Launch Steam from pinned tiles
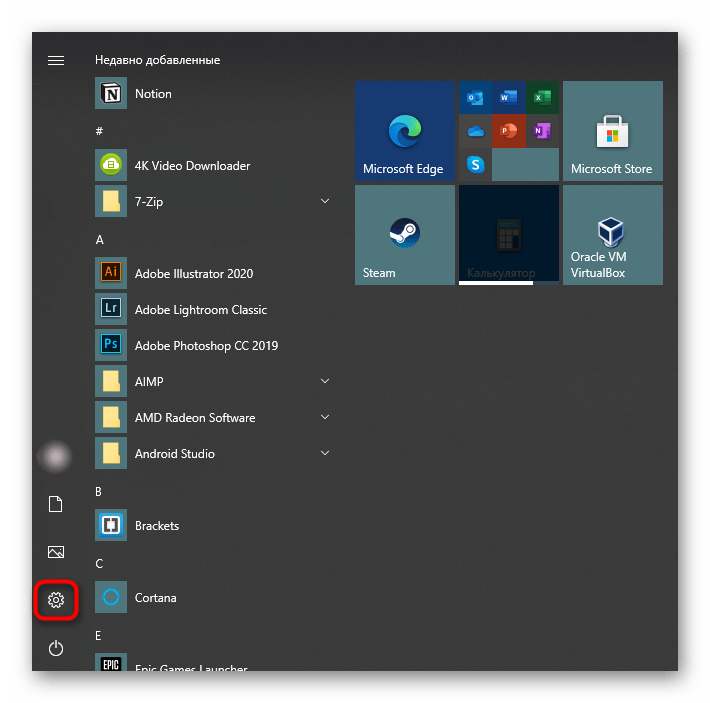 click(405, 235)
